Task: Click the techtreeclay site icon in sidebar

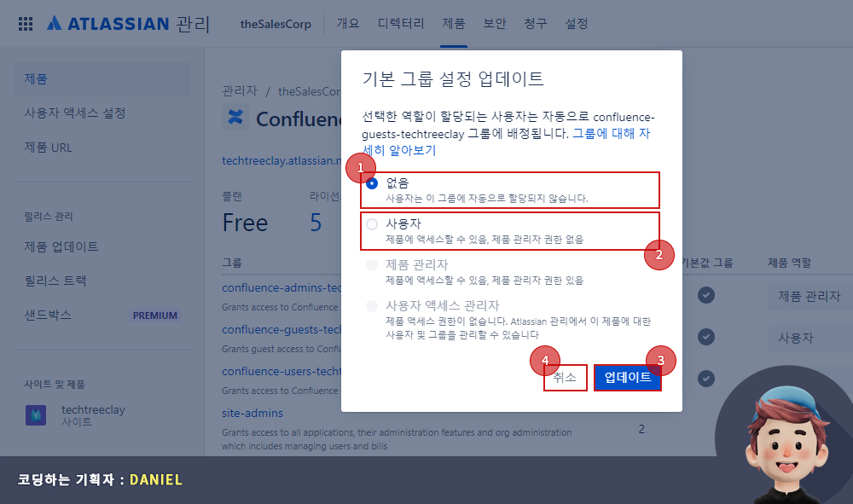Action: pyautogui.click(x=36, y=415)
